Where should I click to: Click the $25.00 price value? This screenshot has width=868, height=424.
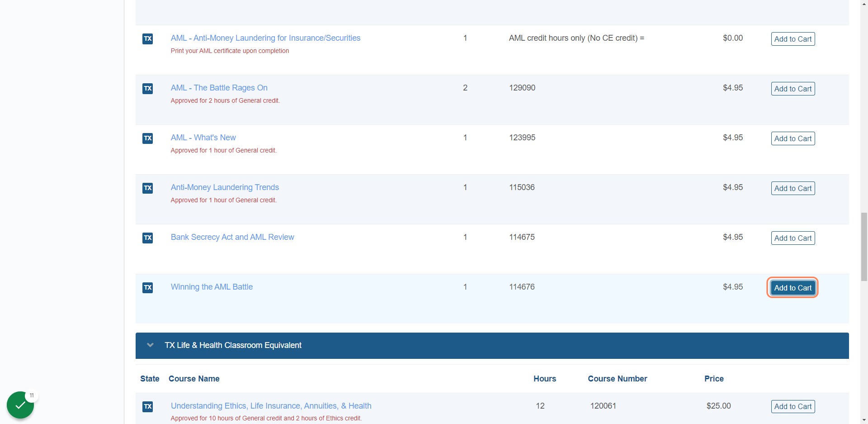coord(719,406)
